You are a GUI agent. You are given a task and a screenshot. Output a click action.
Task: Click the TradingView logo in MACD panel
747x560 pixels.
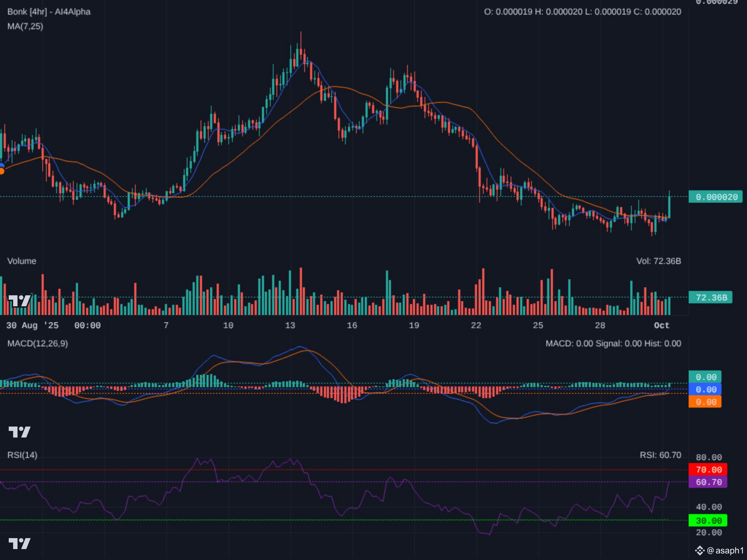19,432
